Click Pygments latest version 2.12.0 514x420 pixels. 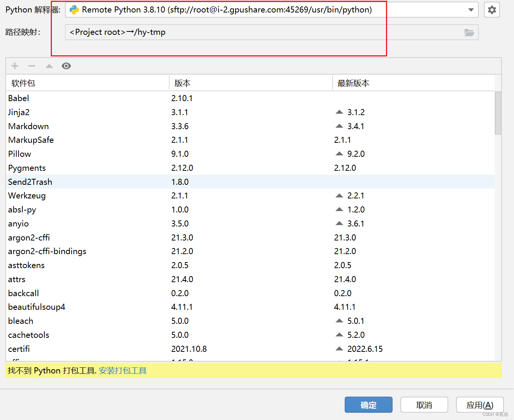345,168
